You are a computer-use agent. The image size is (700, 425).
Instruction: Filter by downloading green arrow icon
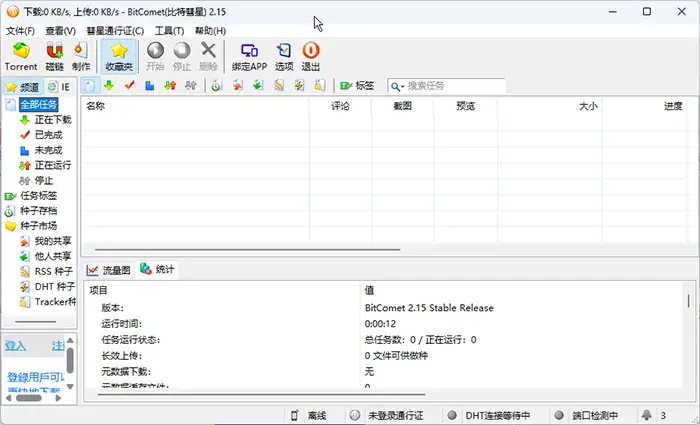pyautogui.click(x=108, y=86)
